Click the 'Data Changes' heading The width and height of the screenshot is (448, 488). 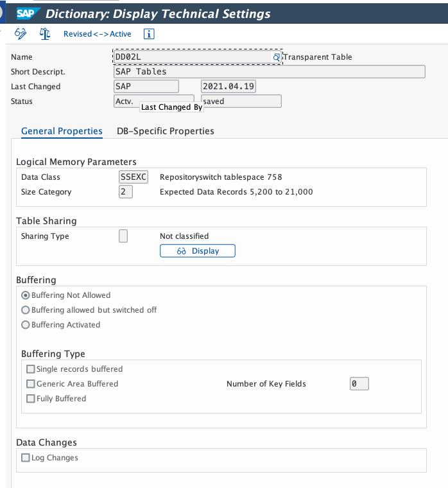tap(46, 442)
